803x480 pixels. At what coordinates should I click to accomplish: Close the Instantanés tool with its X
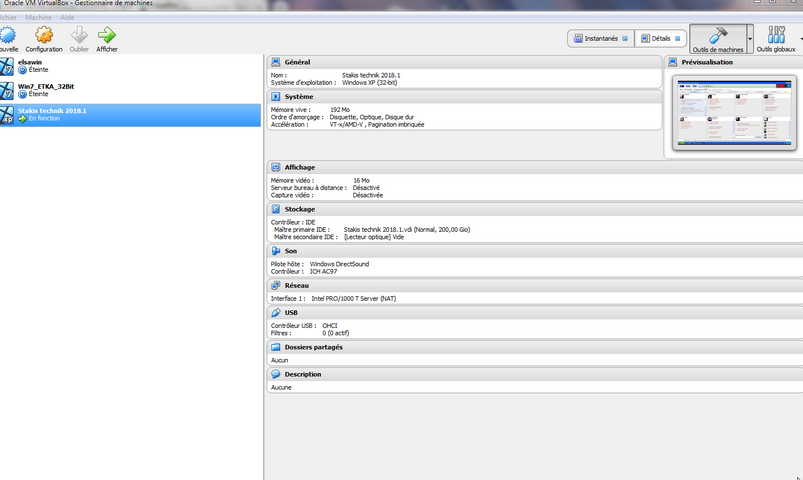(x=625, y=39)
